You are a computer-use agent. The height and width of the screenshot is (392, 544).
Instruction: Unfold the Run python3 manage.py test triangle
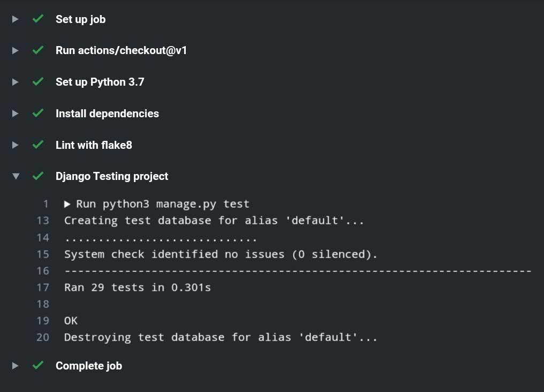click(x=67, y=204)
